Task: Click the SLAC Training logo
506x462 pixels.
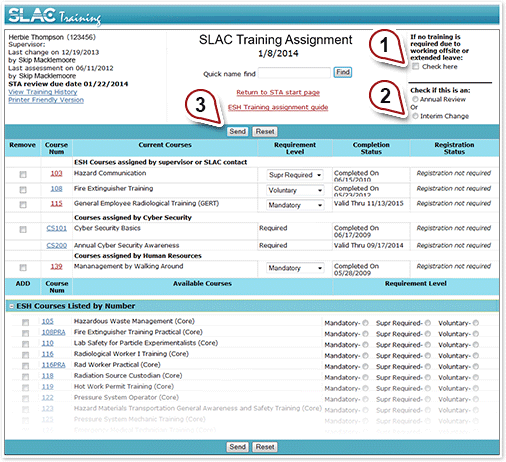Action: pyautogui.click(x=55, y=16)
